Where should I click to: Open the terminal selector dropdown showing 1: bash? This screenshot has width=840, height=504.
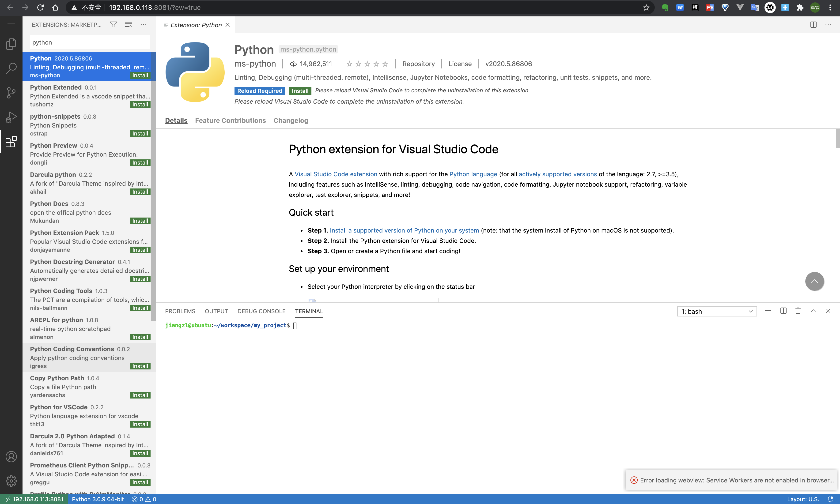717,312
